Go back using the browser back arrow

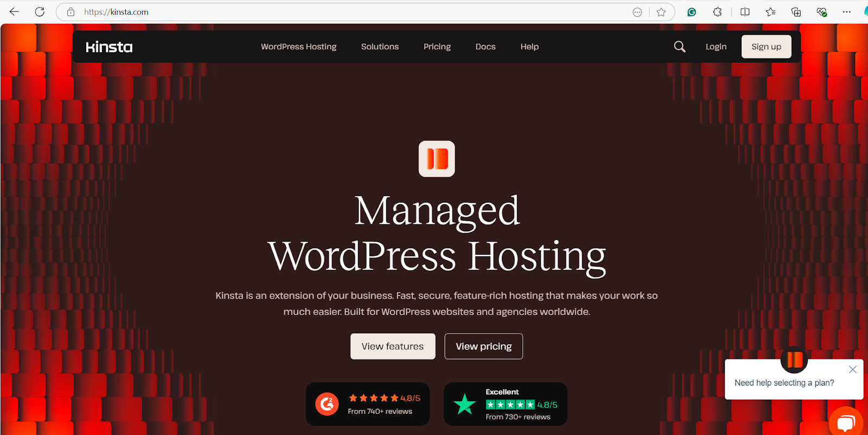click(14, 11)
